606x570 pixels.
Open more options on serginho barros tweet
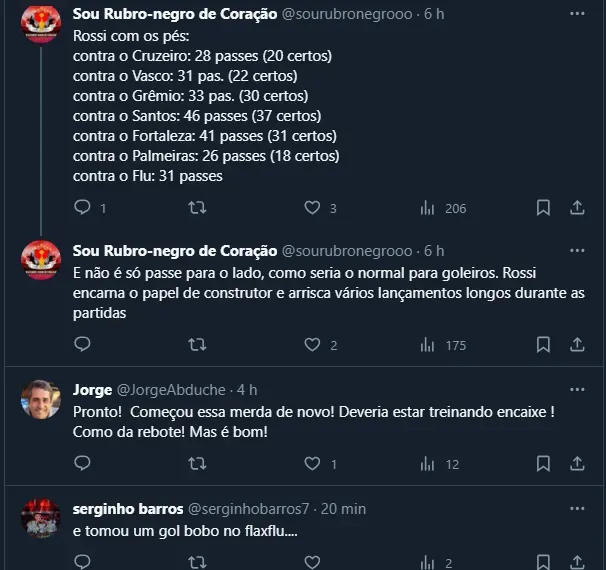coord(577,508)
